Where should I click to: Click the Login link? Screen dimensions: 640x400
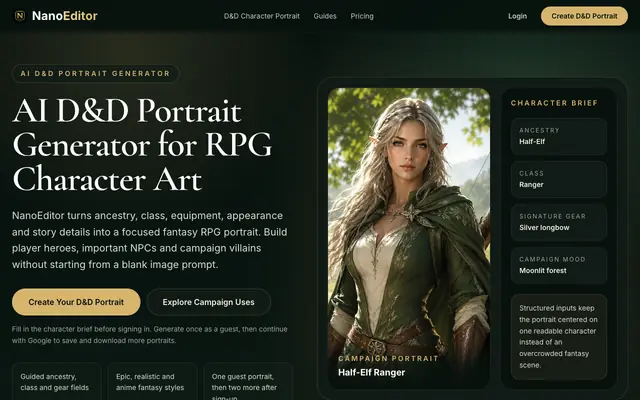[x=517, y=16]
